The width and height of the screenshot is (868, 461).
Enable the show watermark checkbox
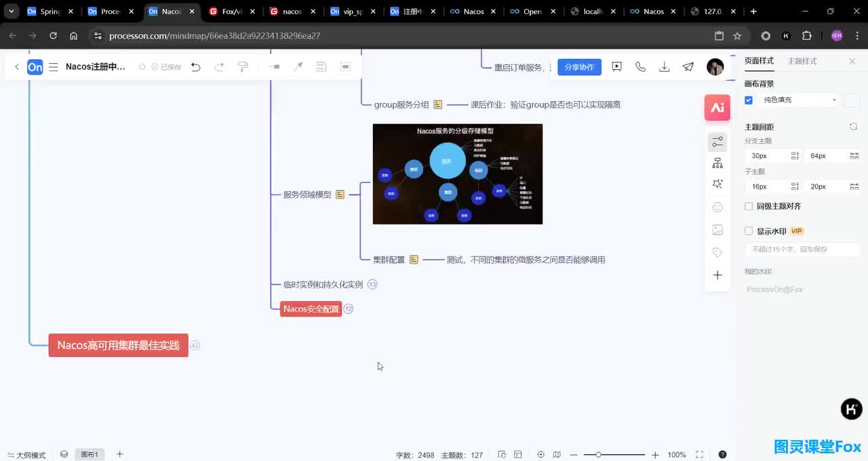click(x=749, y=231)
